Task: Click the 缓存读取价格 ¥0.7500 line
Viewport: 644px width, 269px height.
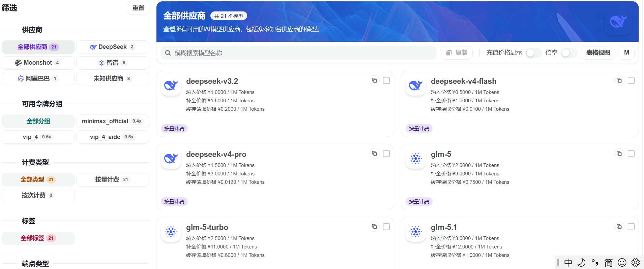Action: click(470, 182)
